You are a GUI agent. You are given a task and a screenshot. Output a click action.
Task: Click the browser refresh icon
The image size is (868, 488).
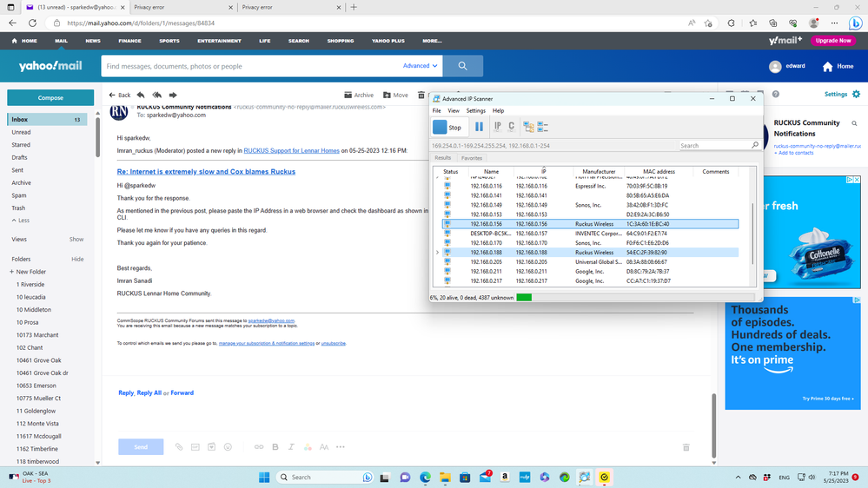click(x=33, y=23)
